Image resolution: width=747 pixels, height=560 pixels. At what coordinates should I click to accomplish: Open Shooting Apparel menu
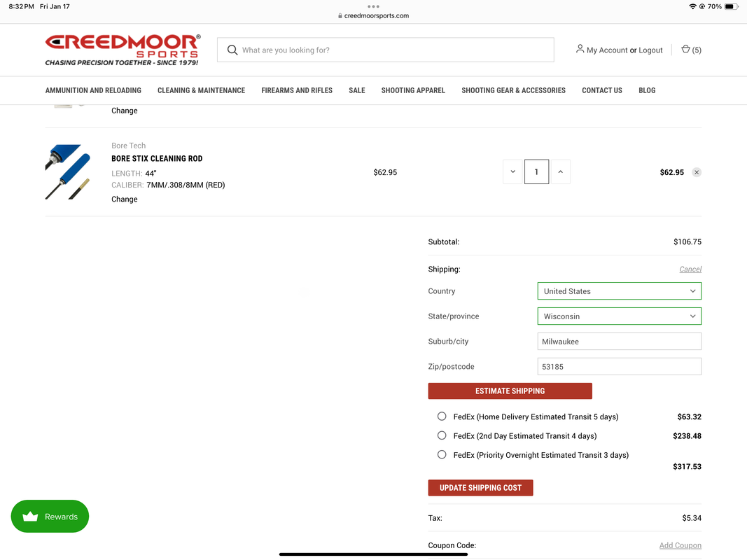pyautogui.click(x=413, y=90)
